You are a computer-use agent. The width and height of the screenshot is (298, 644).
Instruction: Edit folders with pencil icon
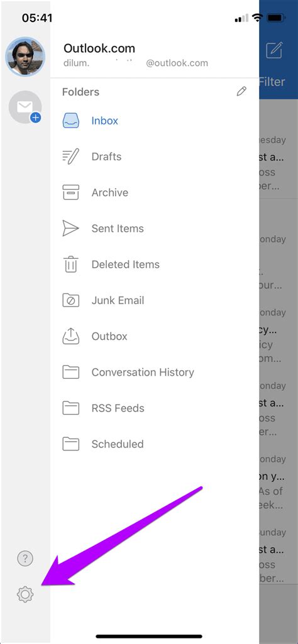point(241,91)
